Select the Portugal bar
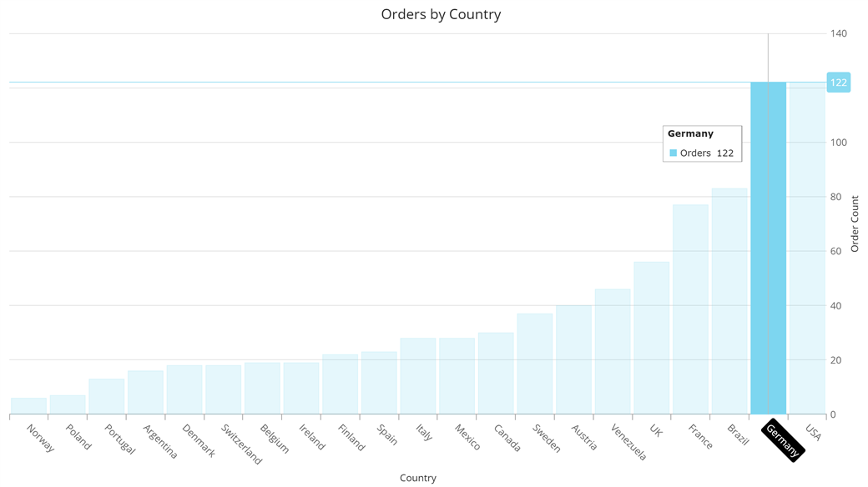Image resolution: width=868 pixels, height=487 pixels. pyautogui.click(x=107, y=397)
